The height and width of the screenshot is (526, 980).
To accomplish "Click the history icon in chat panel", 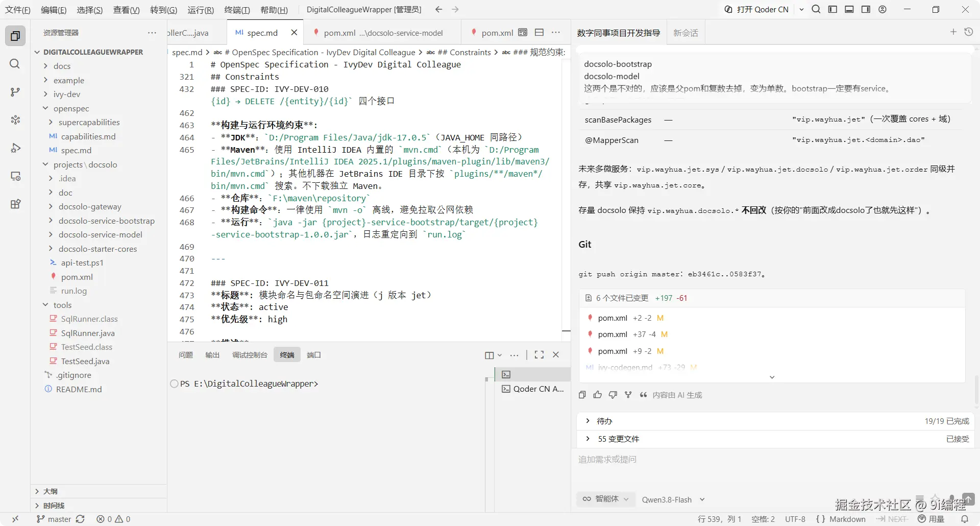I will click(968, 32).
